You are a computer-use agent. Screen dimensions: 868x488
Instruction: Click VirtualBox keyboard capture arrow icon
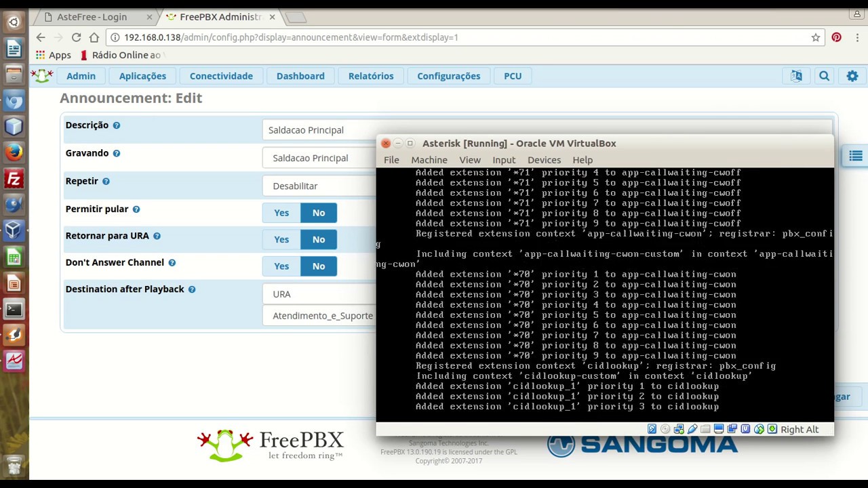tap(772, 429)
